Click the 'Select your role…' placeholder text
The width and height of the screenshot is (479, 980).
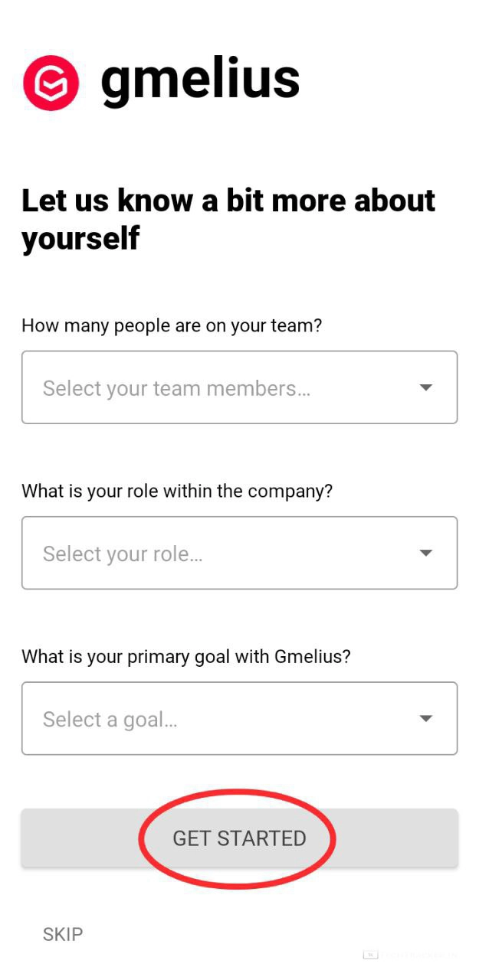(x=123, y=554)
